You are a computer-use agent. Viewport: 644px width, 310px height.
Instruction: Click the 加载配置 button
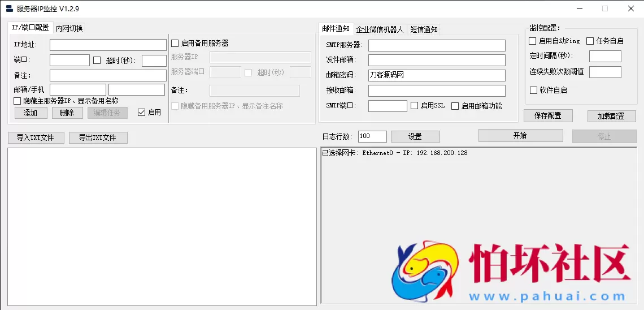coord(611,117)
